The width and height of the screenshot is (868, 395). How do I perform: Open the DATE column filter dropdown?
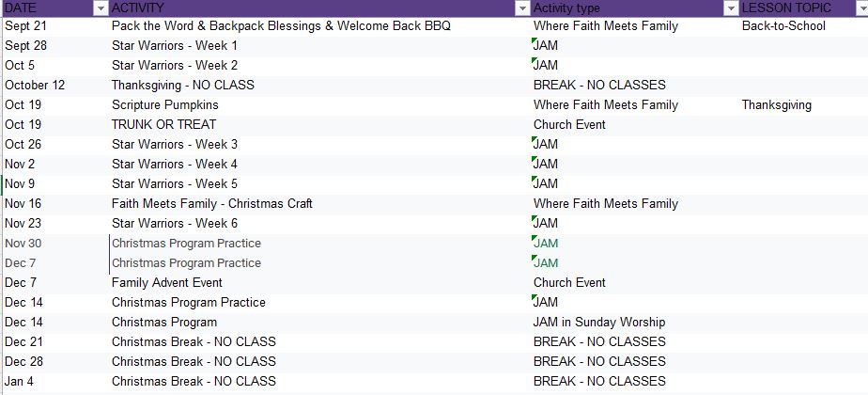[x=101, y=8]
